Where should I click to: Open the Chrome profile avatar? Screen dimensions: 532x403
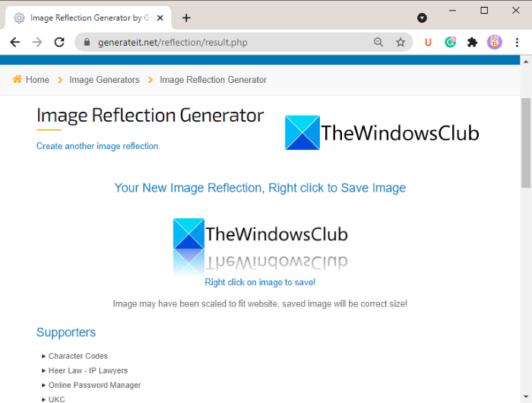(x=494, y=42)
